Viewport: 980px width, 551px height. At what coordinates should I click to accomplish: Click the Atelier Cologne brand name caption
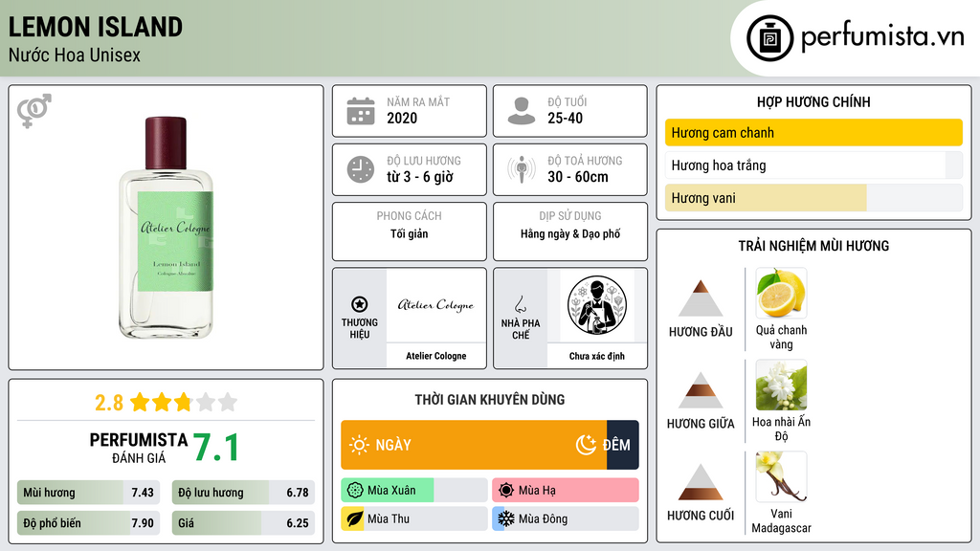[x=436, y=356]
